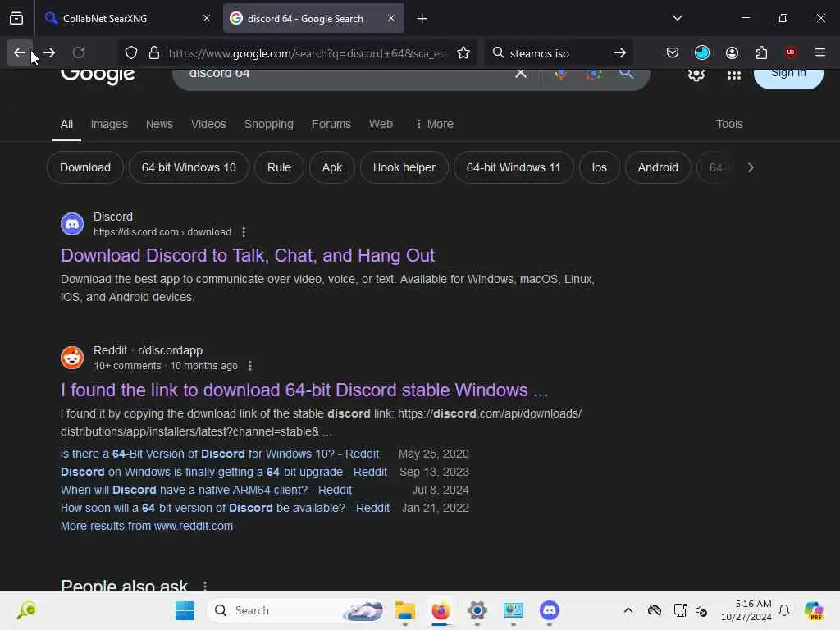Clear the Google search box

[520, 73]
